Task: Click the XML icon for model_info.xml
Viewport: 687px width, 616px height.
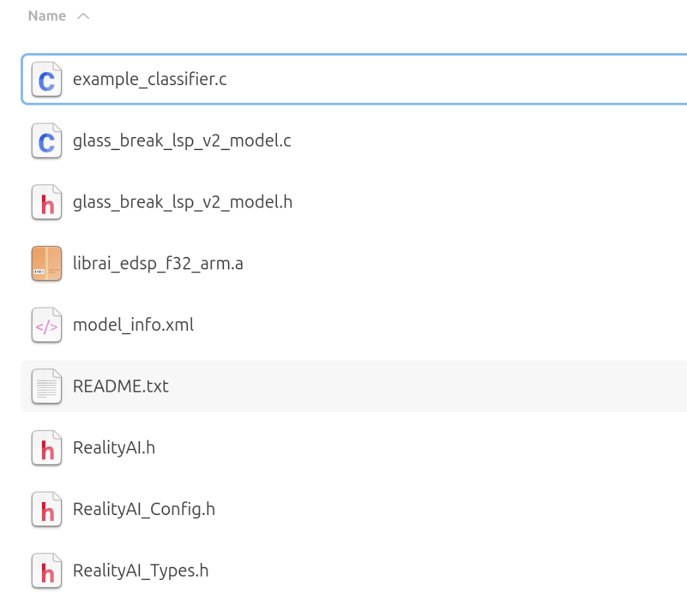Action: pos(46,325)
